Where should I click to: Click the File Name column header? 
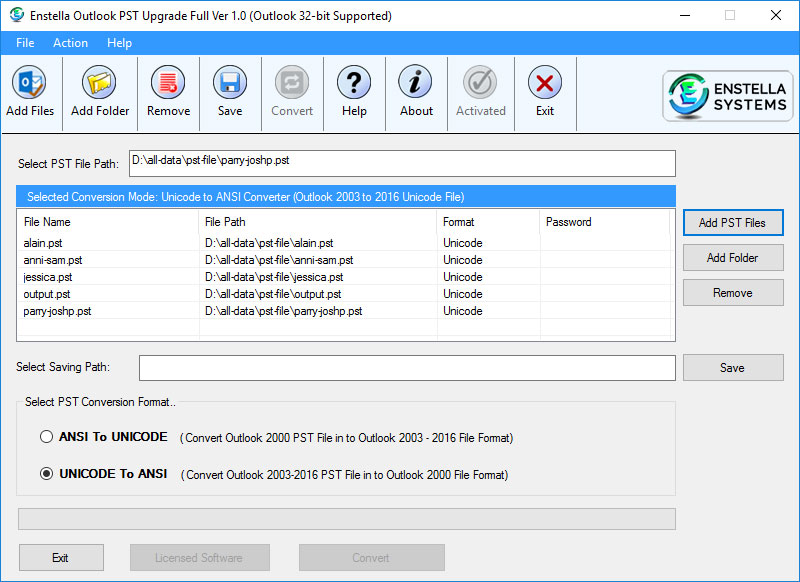pyautogui.click(x=47, y=222)
